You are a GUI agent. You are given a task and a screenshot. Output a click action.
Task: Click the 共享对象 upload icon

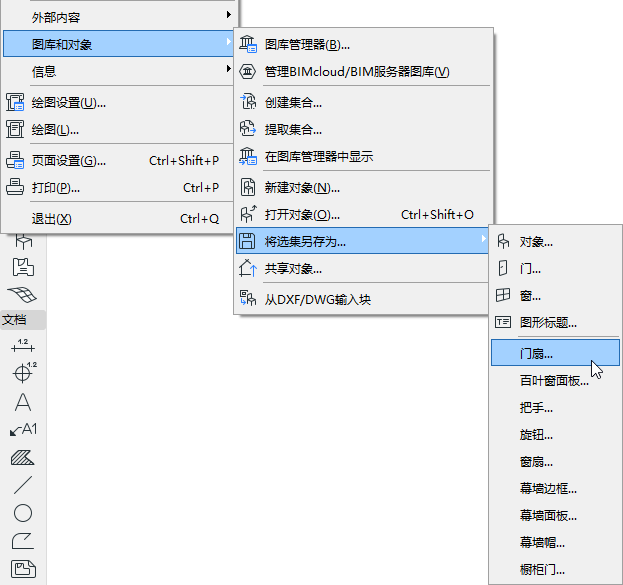(x=248, y=268)
